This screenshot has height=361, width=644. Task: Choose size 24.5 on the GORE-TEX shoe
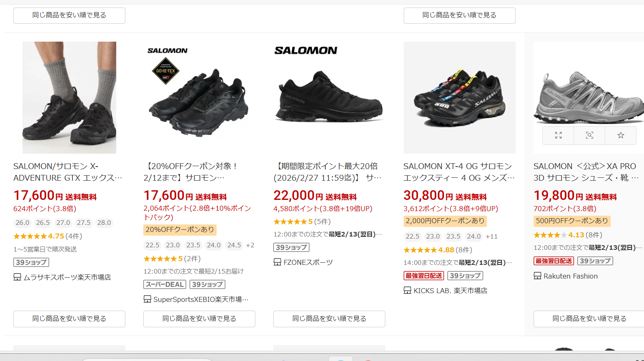click(234, 245)
